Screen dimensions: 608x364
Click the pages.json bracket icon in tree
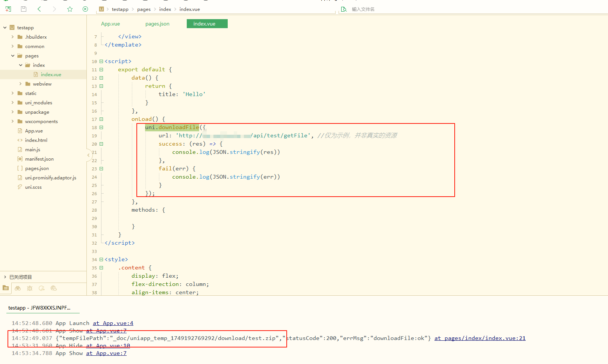point(20,168)
